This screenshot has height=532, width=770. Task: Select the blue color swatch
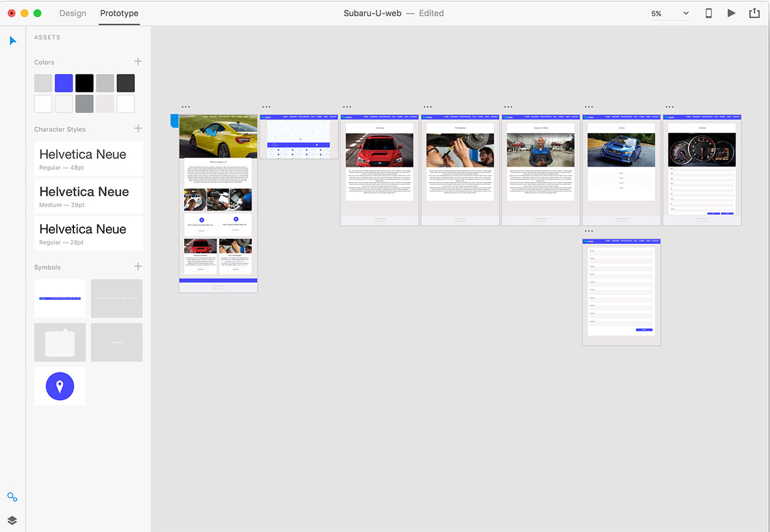pos(63,83)
